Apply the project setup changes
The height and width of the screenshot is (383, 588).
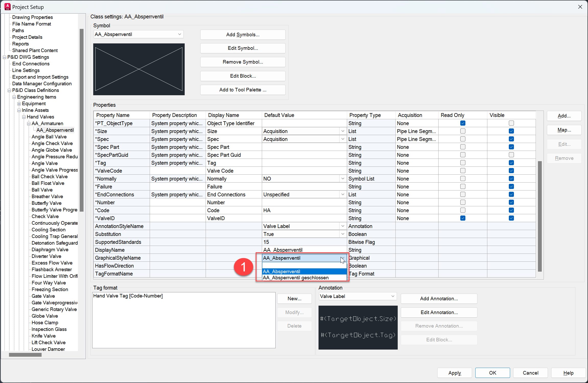pos(454,373)
